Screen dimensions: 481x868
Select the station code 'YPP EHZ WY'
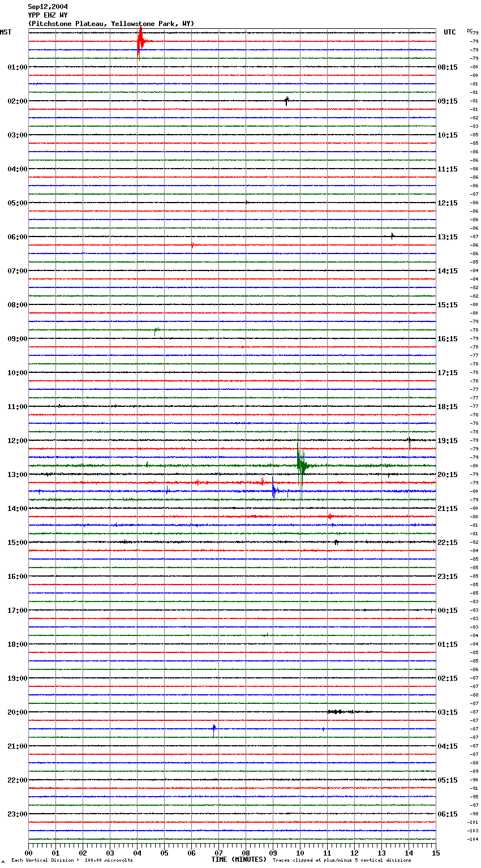[48, 15]
